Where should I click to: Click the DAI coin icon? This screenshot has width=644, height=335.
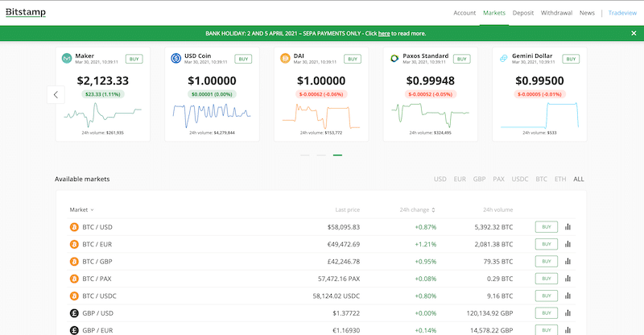285,58
